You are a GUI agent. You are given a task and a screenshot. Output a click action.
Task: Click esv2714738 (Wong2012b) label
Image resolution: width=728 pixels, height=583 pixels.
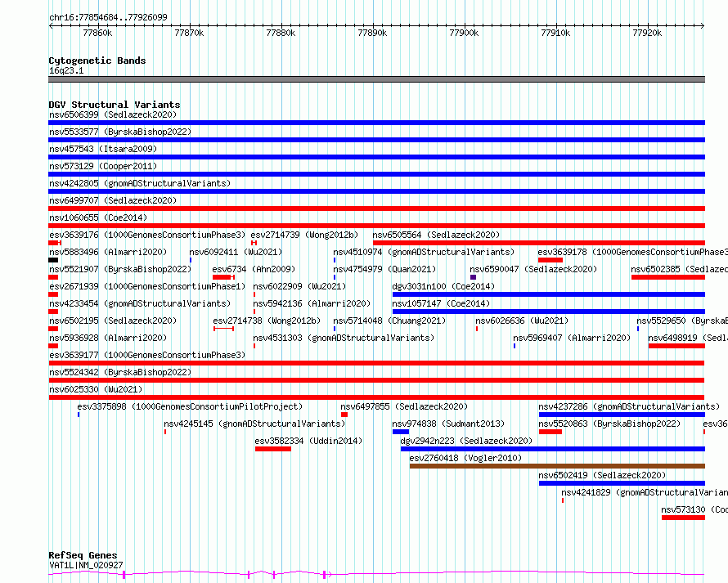click(267, 321)
